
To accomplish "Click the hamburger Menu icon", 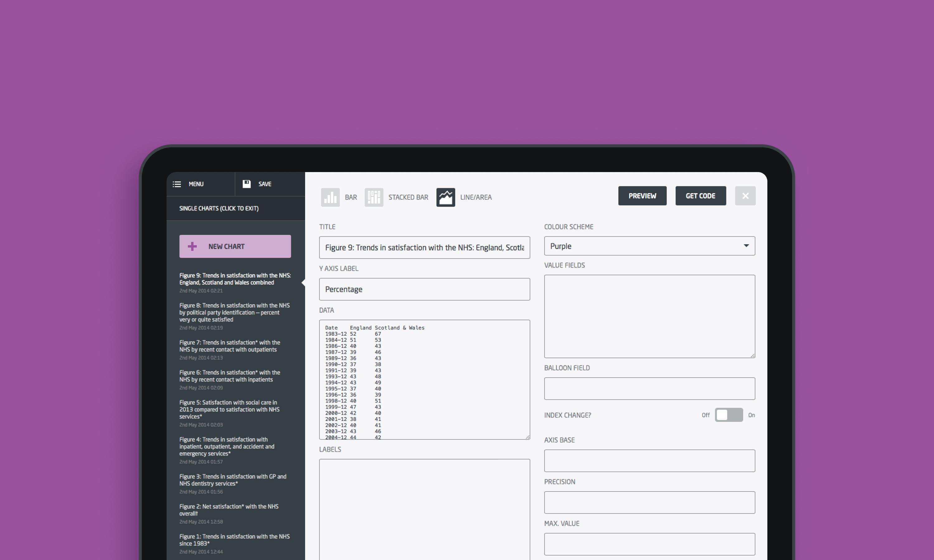I will point(177,184).
